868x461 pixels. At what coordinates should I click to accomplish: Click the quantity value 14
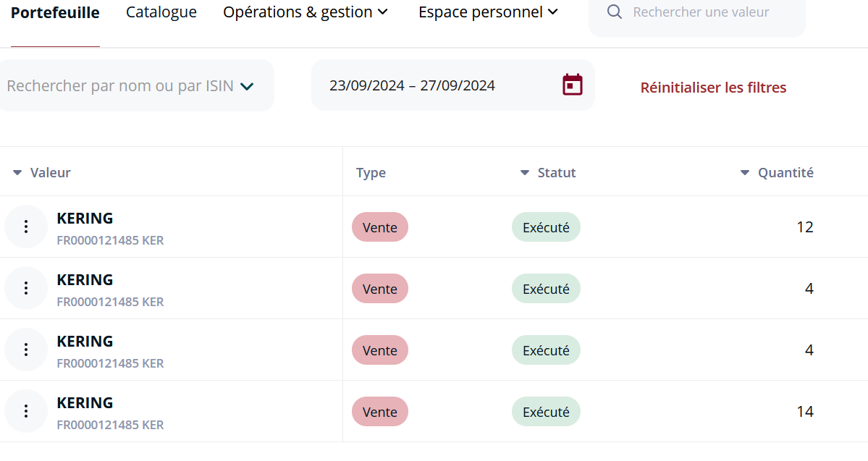[805, 411]
